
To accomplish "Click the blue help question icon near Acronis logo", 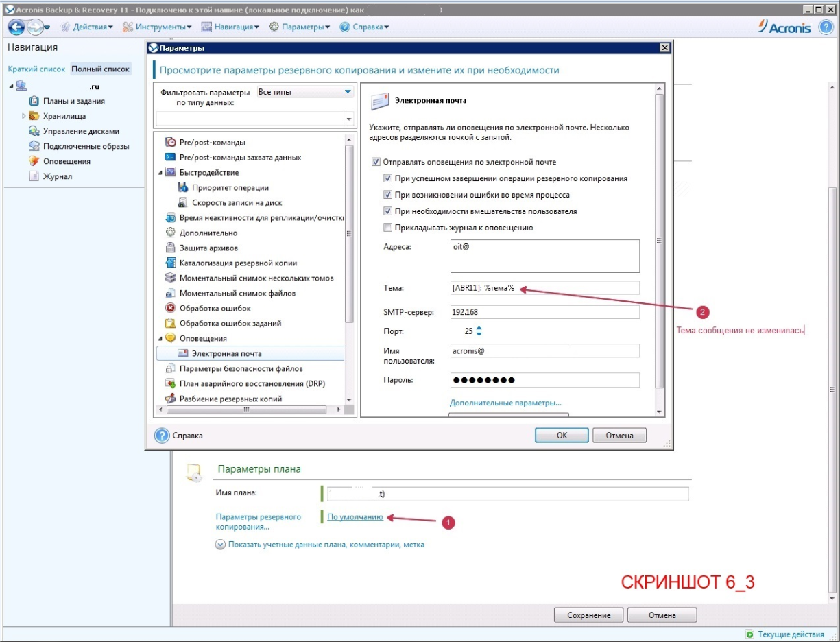I will (826, 27).
